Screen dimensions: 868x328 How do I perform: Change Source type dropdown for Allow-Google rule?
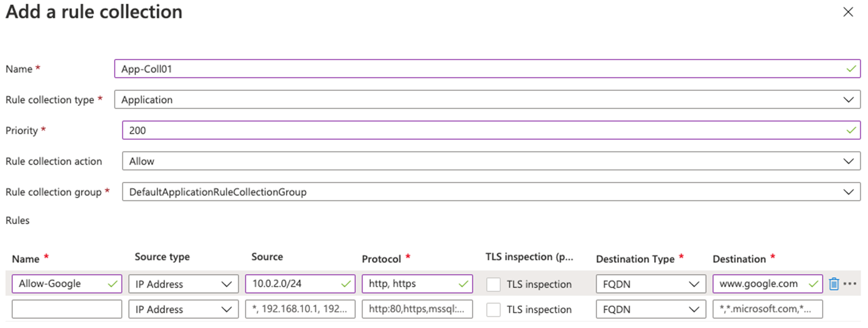[x=183, y=284]
